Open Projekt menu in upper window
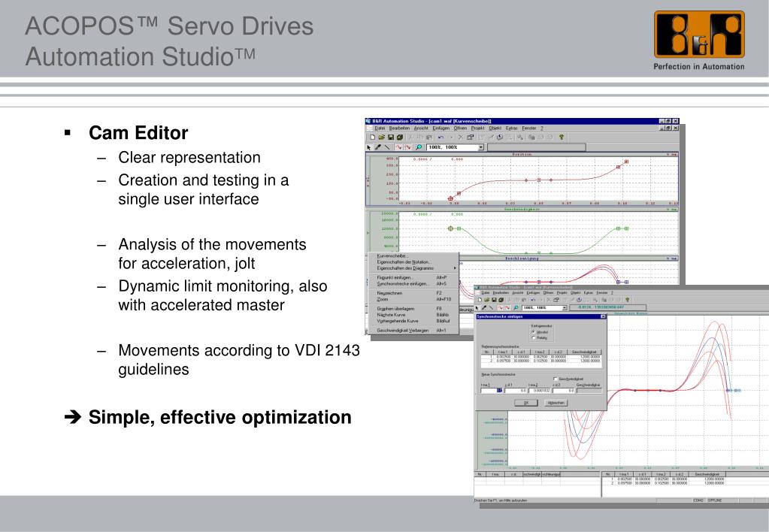The height and width of the screenshot is (532, 769). click(477, 128)
